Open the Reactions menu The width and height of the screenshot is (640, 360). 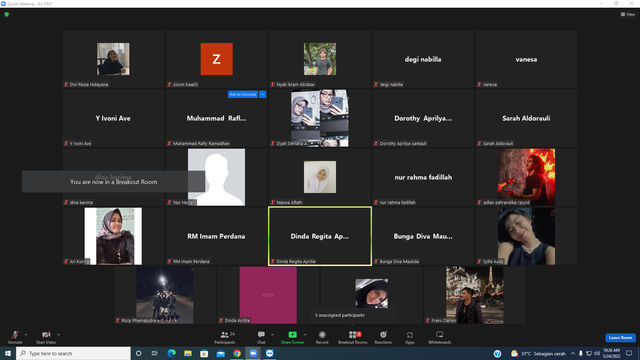click(383, 337)
